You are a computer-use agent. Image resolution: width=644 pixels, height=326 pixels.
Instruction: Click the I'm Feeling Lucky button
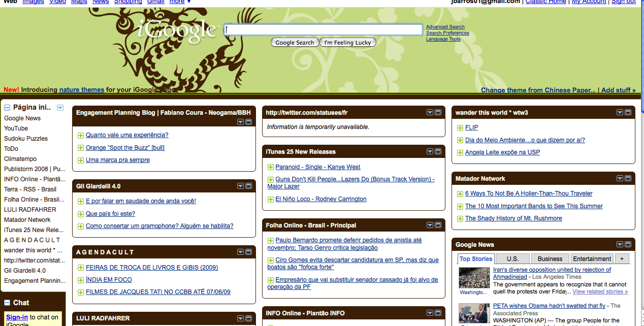348,43
